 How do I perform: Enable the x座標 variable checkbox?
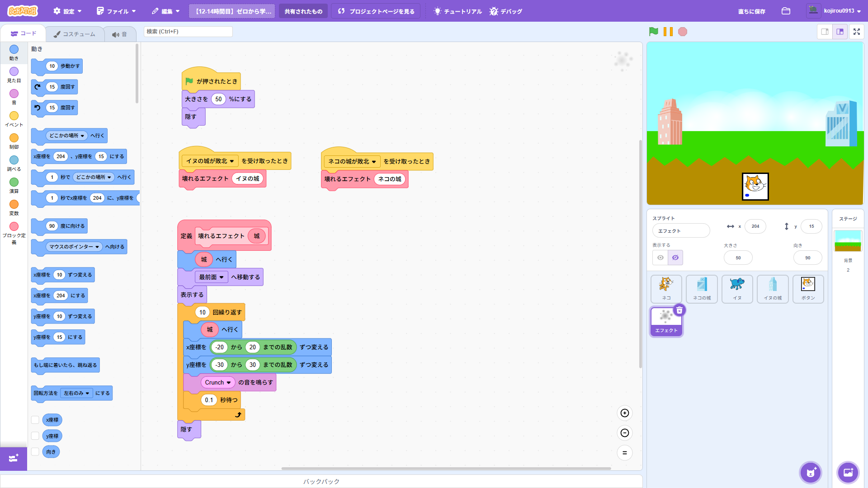click(35, 420)
